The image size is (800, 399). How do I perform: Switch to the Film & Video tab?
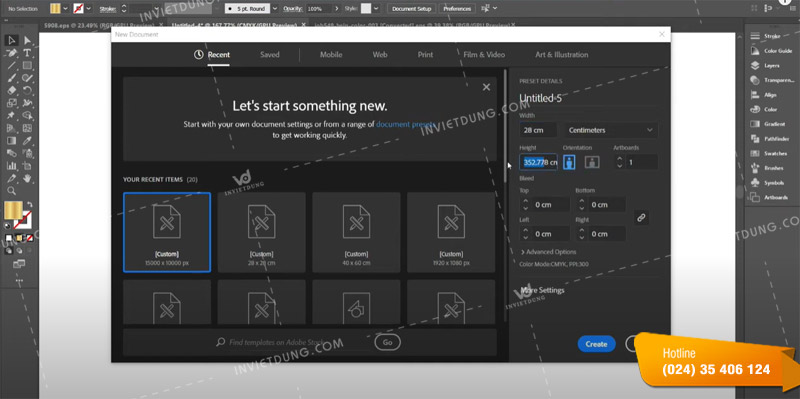click(484, 55)
